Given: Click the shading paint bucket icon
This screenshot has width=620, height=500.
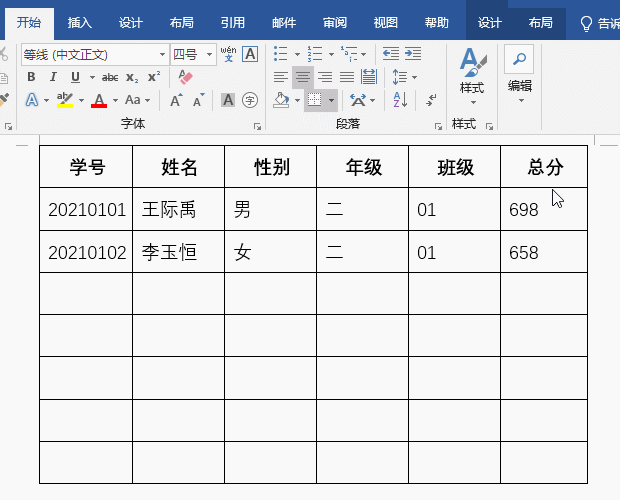Looking at the screenshot, I should pyautogui.click(x=282, y=100).
